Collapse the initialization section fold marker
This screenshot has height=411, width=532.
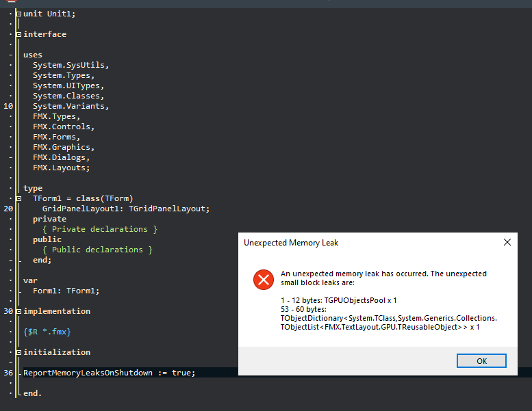coord(18,352)
